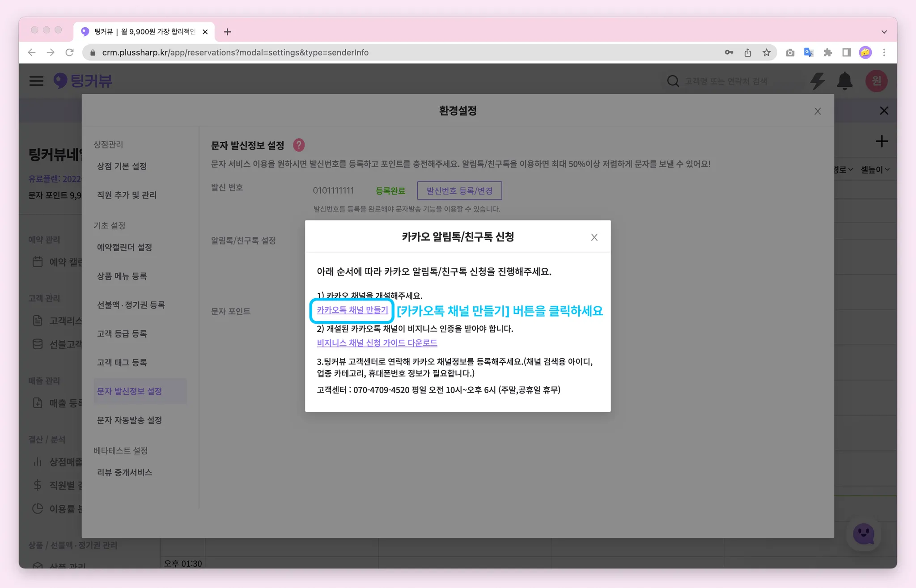Select 예약캘린더 설정 in sidebar
Viewport: 916px width, 588px height.
coord(124,247)
